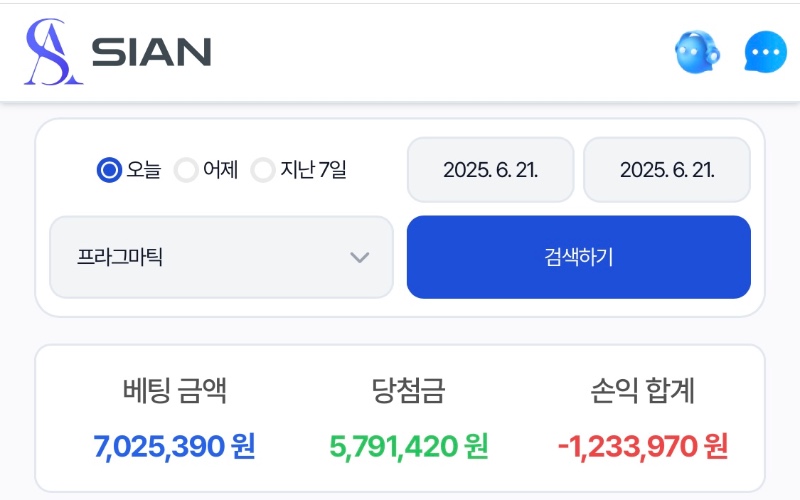Click the 7,025,390 원 bet amount

[174, 447]
